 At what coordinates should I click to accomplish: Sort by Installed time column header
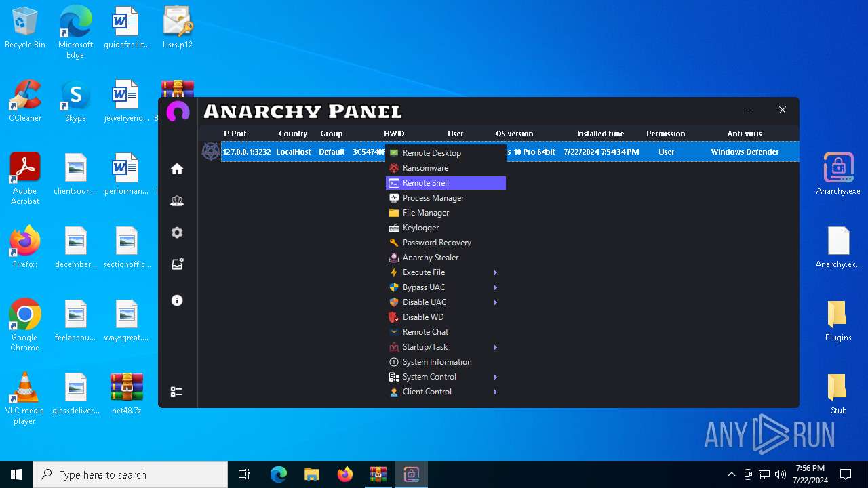(601, 134)
